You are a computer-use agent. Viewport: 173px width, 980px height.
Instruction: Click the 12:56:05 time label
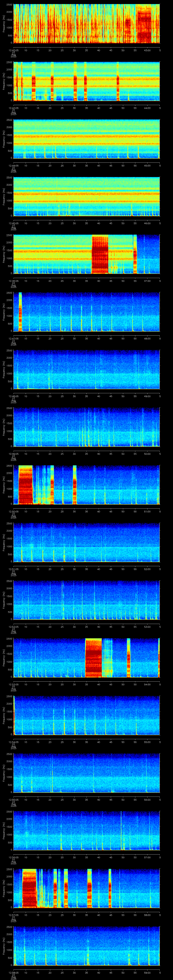[14, 858]
